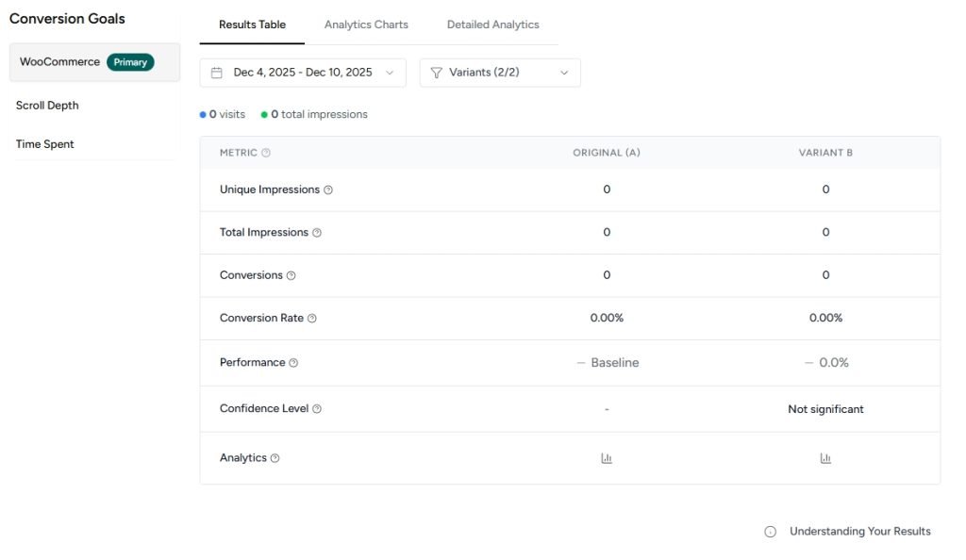Image resolution: width=966 pixels, height=560 pixels.
Task: Click the help icon next to Analytics
Action: pyautogui.click(x=275, y=458)
